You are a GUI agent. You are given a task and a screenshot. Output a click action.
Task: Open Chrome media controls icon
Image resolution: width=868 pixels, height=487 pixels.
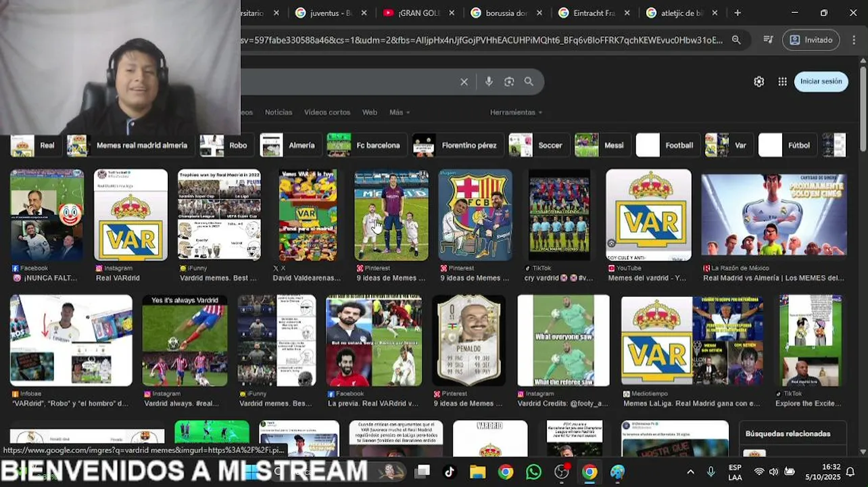point(768,40)
